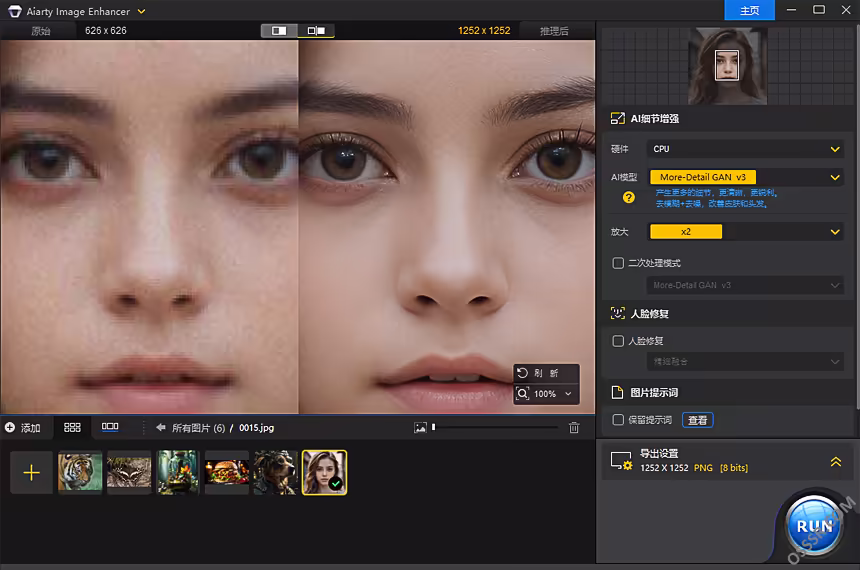Click the 626 x 626 source resolution text
The height and width of the screenshot is (570, 860).
(x=105, y=31)
